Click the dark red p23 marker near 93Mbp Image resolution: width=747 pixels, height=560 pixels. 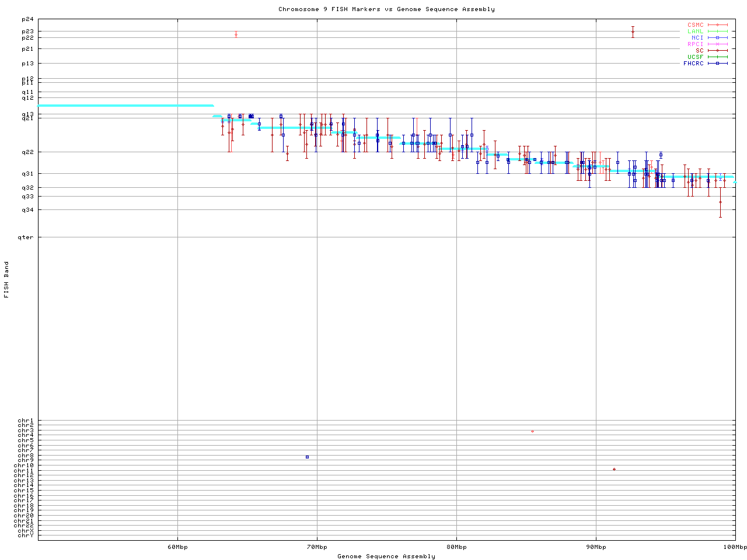633,32
